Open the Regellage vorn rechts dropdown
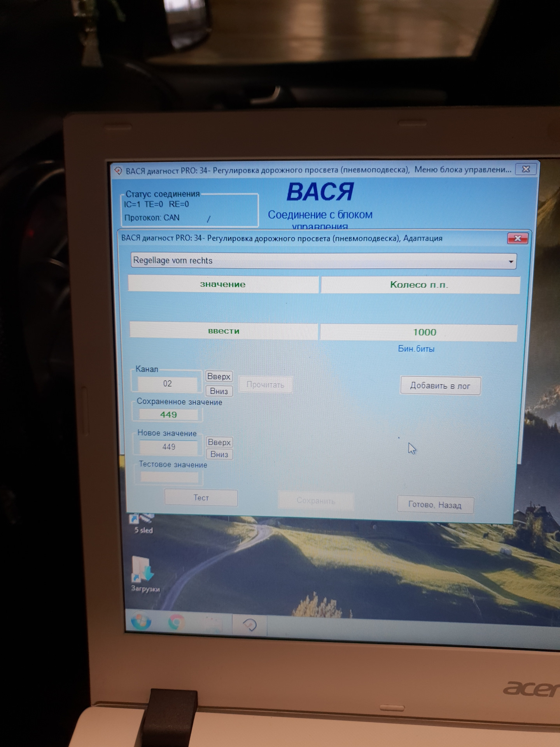This screenshot has height=747, width=560. point(324,261)
